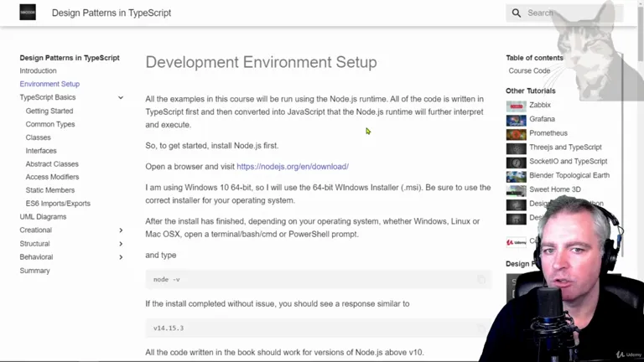The image size is (644, 362).
Task: Select Environment Setup in navigation
Action: click(49, 84)
